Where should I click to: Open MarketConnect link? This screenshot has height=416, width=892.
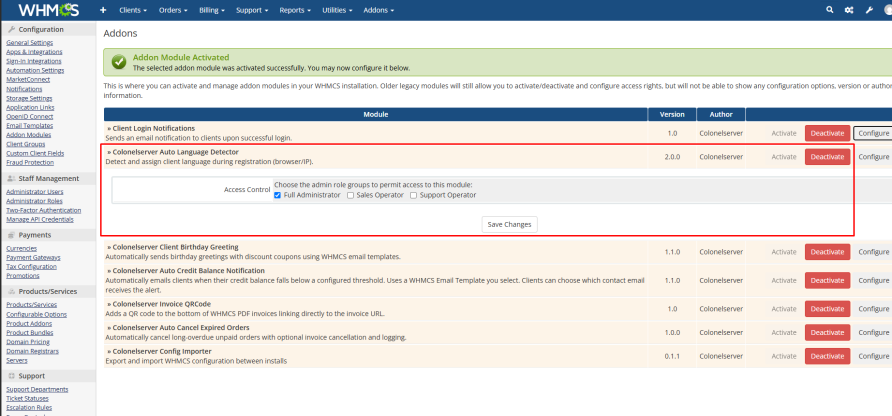[x=28, y=80]
